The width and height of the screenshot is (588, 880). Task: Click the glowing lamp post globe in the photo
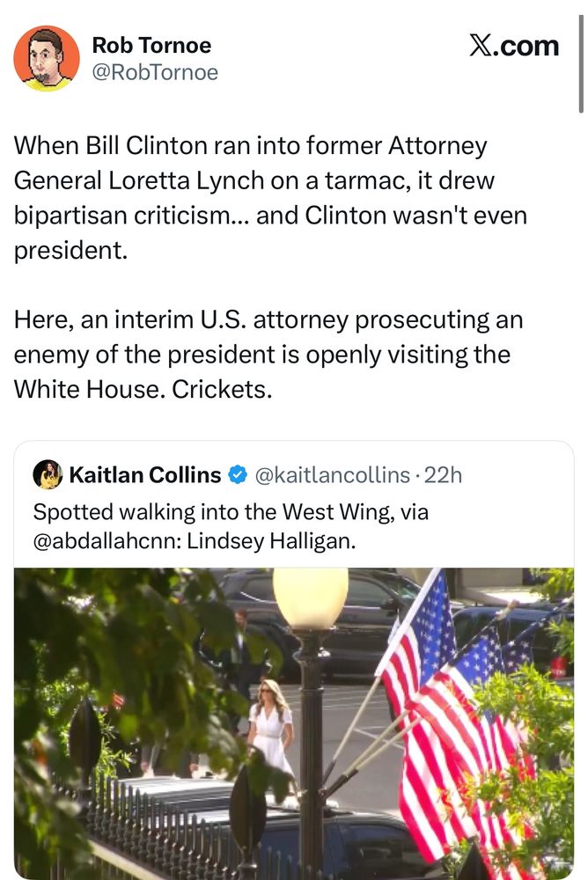coord(310,598)
